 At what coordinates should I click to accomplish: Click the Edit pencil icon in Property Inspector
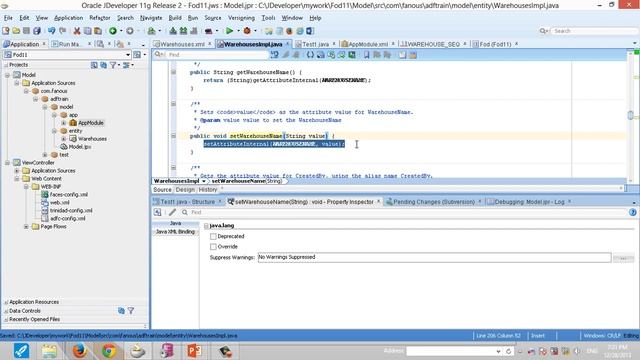(172, 212)
